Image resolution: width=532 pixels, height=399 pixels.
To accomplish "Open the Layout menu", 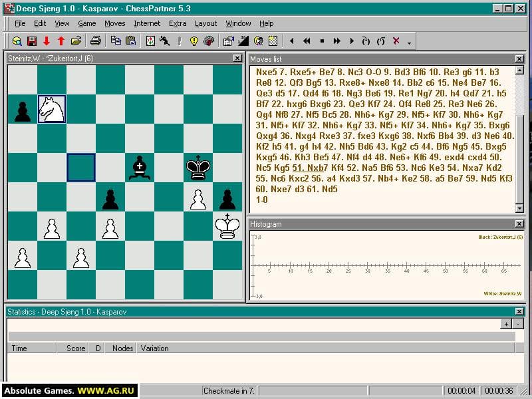I will coord(205,23).
